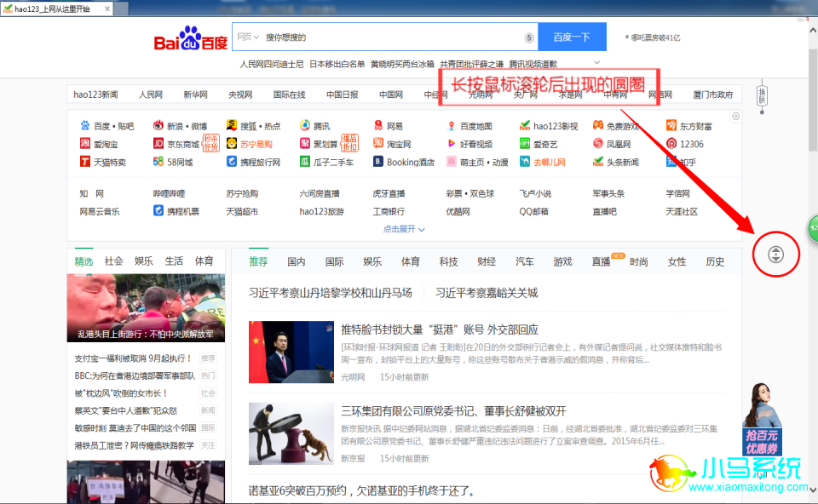Click the 京东商城 JD icon
Screen dimensions: 818x504
pyautogui.click(x=158, y=143)
